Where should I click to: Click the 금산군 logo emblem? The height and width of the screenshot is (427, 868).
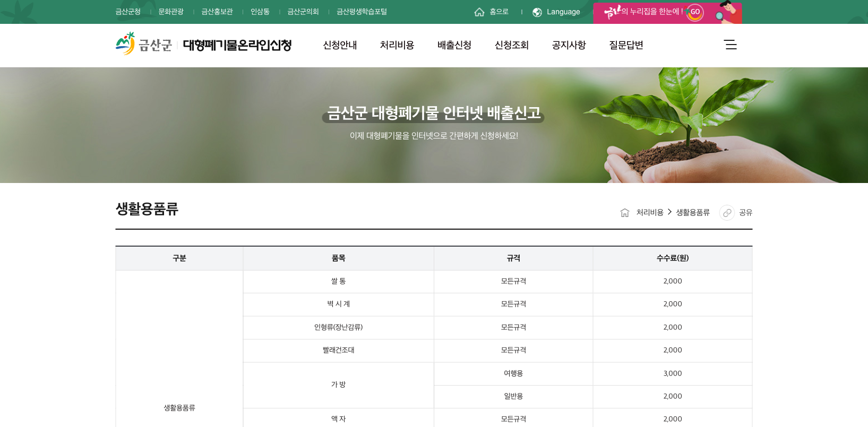(x=126, y=43)
